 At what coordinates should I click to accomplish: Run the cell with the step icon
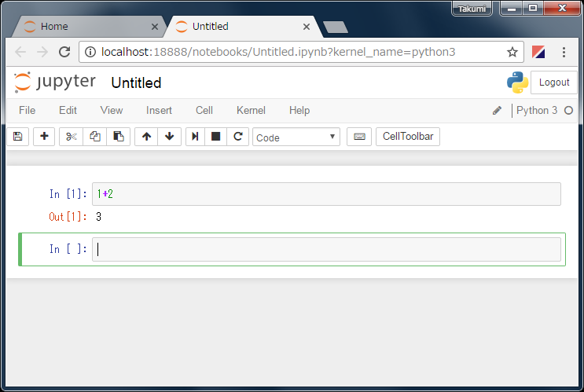click(x=195, y=137)
